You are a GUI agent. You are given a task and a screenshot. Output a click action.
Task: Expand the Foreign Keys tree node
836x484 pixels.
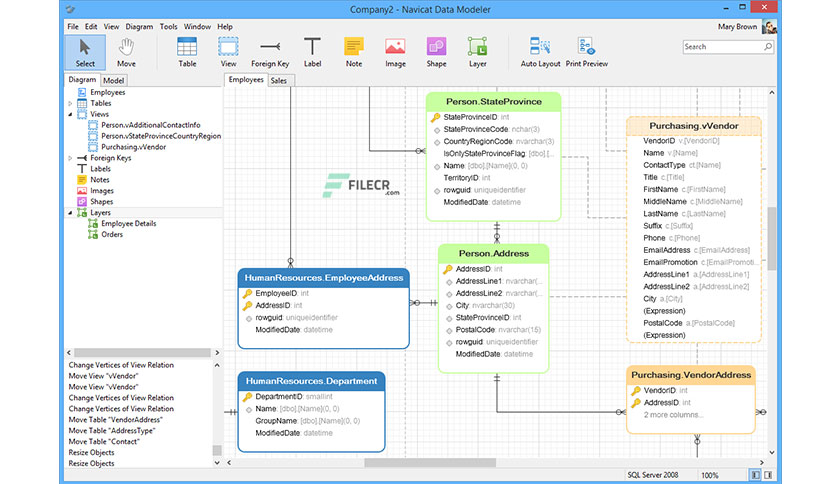point(70,158)
